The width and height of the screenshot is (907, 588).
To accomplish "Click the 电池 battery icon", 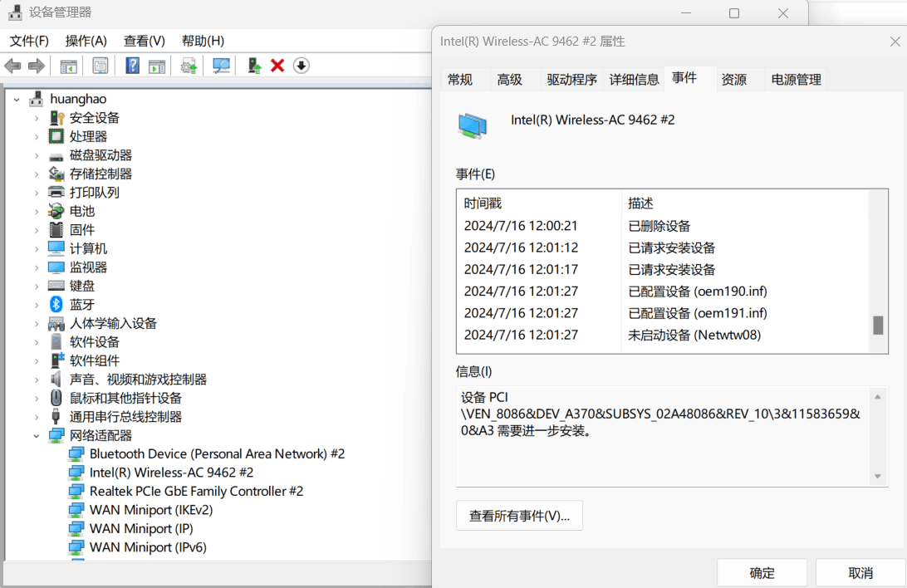I will tap(56, 211).
